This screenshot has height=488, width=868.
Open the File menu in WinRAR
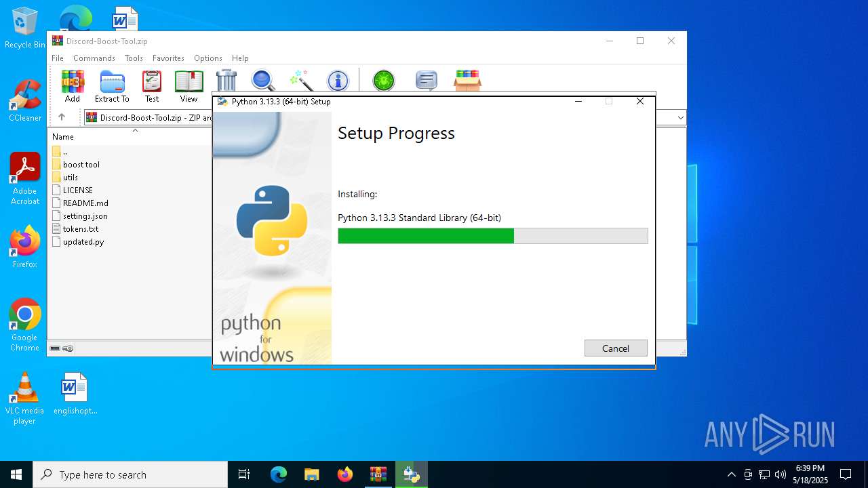click(x=58, y=58)
